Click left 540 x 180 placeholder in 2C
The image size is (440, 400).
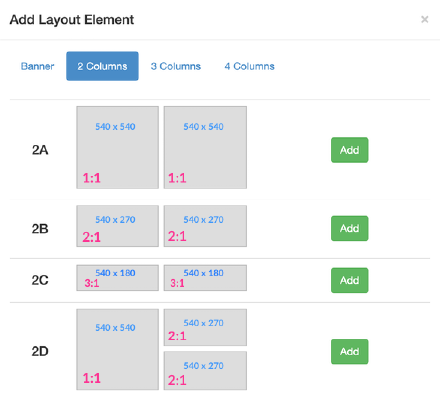(x=117, y=278)
